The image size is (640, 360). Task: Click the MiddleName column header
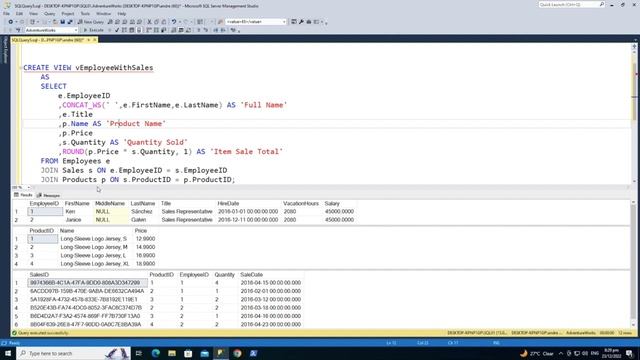coord(110,203)
